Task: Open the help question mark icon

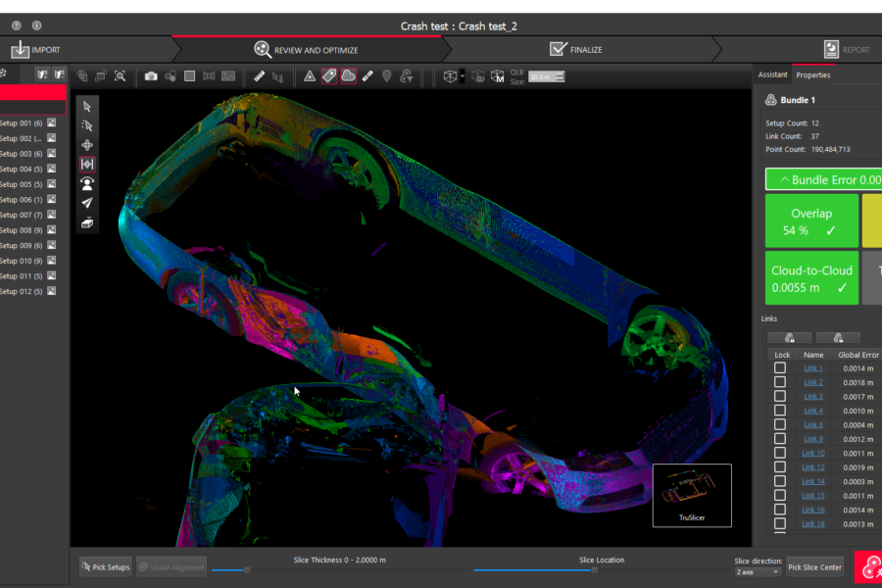Action: click(17, 25)
